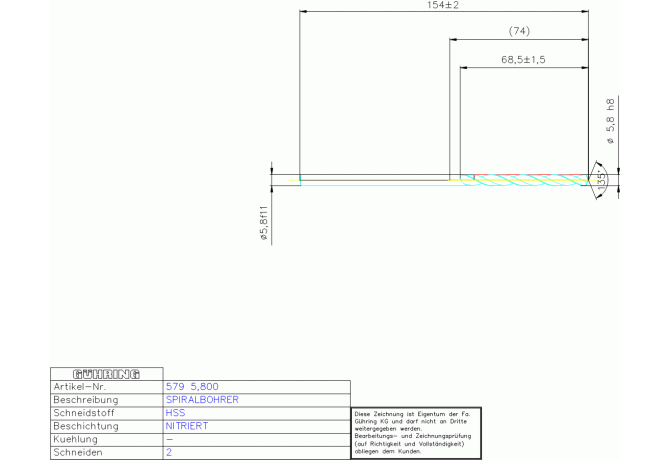The image size is (670, 460).
Task: Click the Beschreibung row label
Action: click(x=85, y=399)
